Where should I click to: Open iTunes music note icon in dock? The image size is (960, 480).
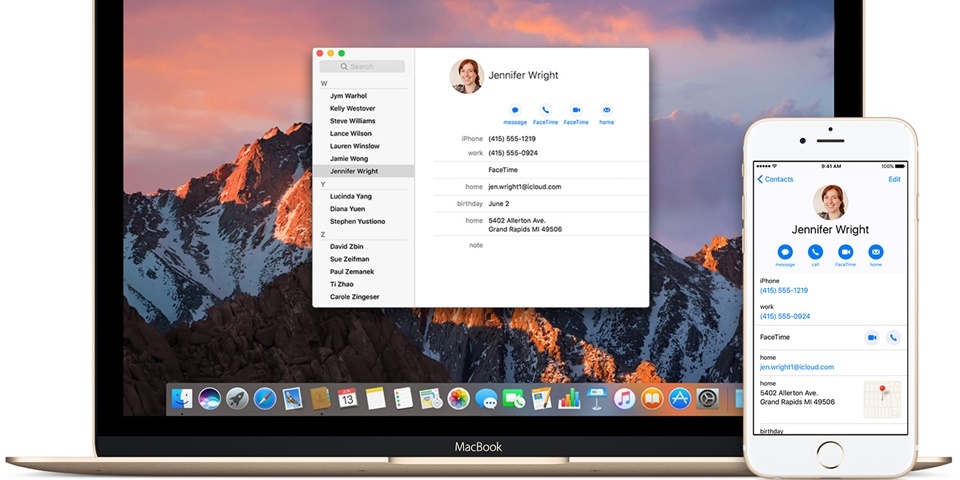[x=624, y=399]
